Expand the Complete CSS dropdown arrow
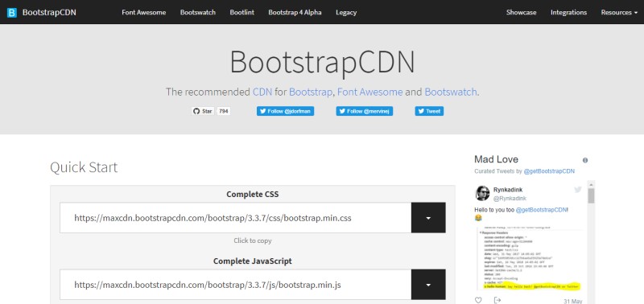644x304 pixels. 428,218
